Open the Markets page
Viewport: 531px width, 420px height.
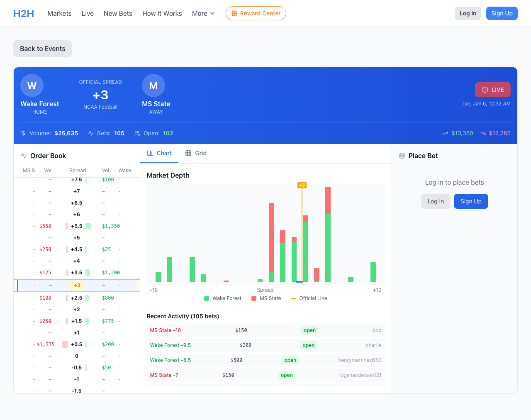pos(59,13)
